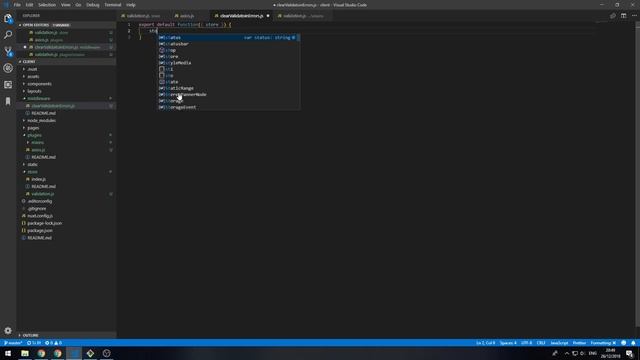Switch to the first validation.js editor tab
Screen dimensions: 640x360
[143, 16]
